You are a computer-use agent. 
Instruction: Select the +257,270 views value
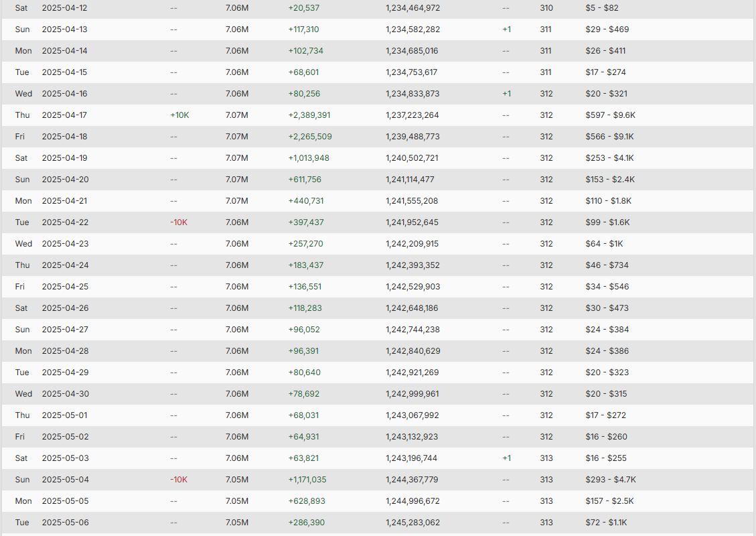305,244
